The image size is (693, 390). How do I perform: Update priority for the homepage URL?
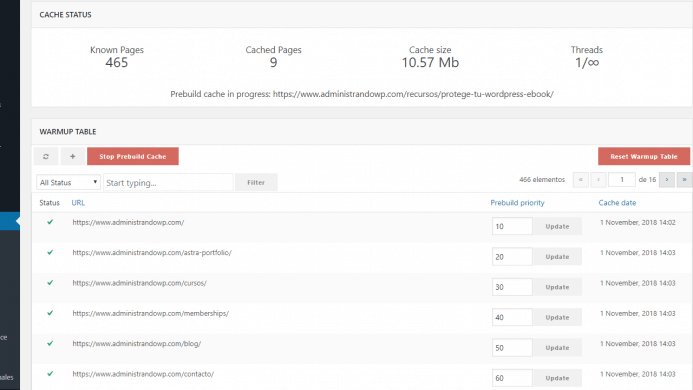[557, 226]
